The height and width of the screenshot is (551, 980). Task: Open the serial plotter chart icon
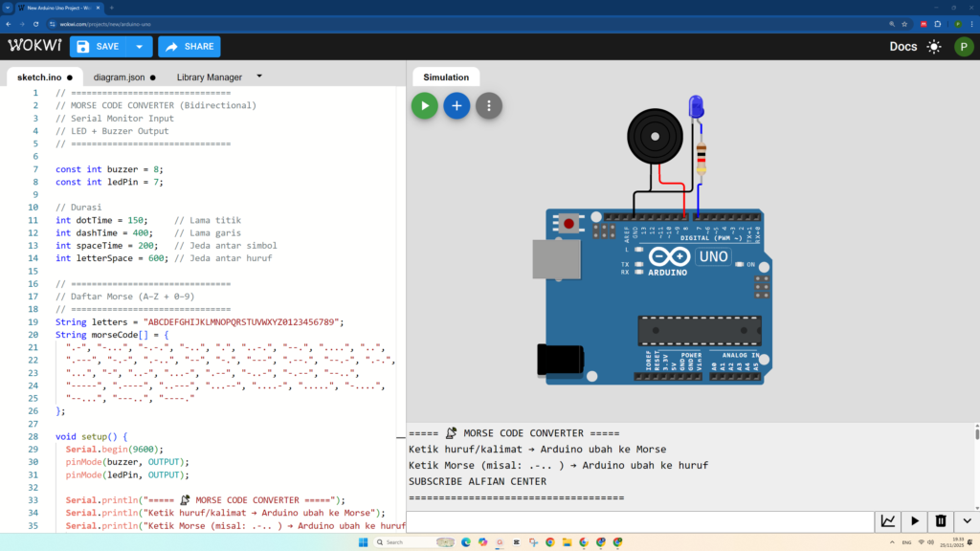(x=888, y=521)
